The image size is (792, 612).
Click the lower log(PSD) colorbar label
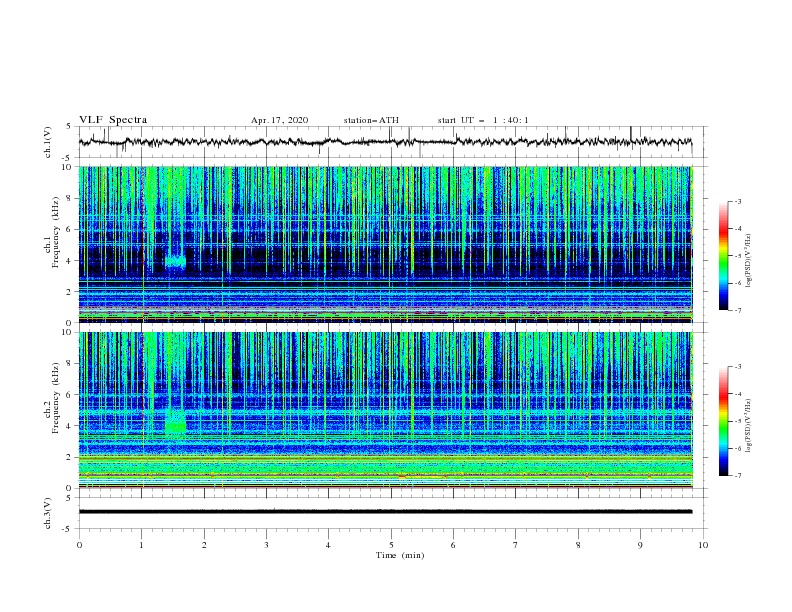point(748,426)
